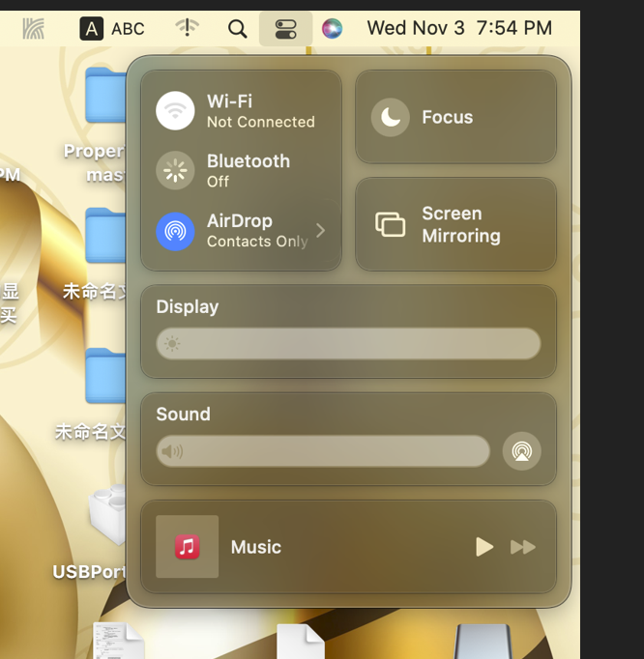644x659 pixels.
Task: Click the Sound volume slider
Action: [323, 451]
